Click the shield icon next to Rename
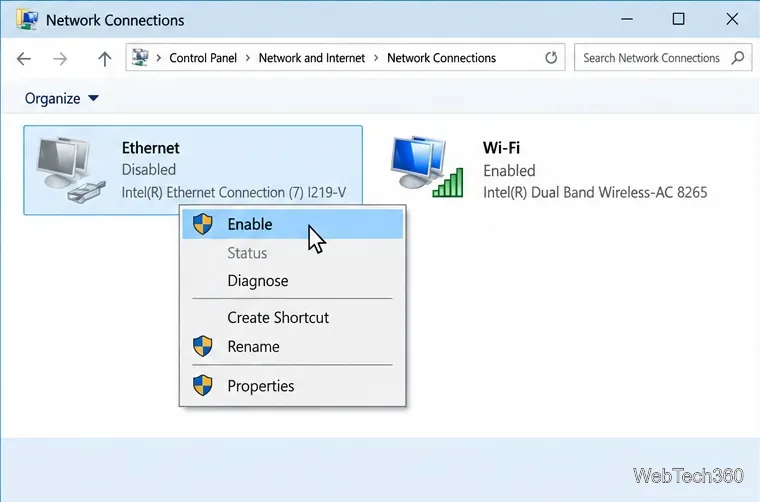 coord(203,346)
